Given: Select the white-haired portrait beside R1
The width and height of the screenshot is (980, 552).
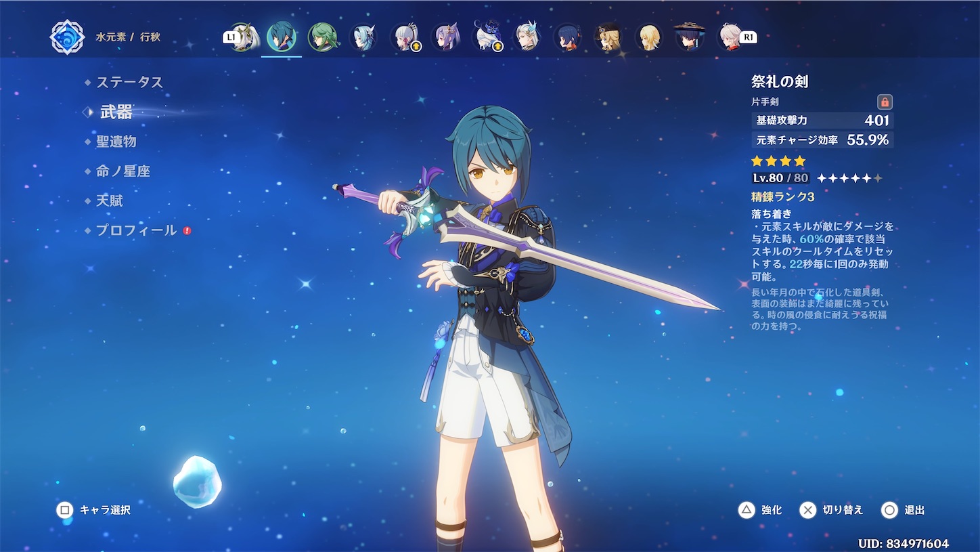Looking at the screenshot, I should coord(729,37).
